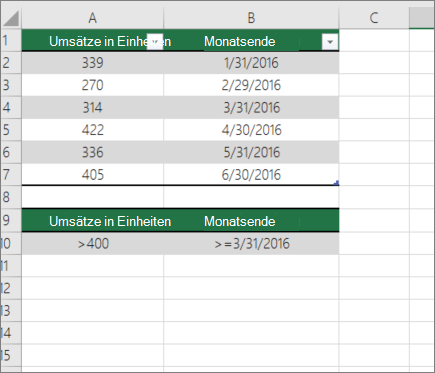The image size is (435, 373).
Task: Select row 15 header
Action: coord(11,355)
